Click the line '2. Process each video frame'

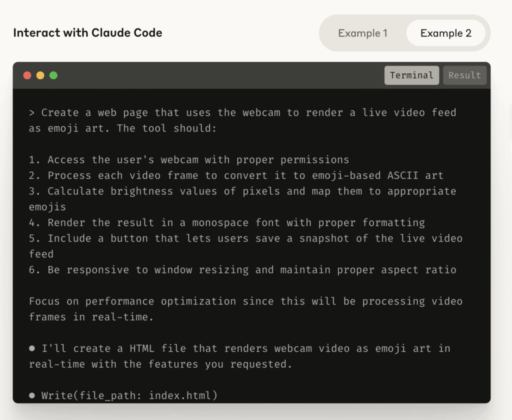tap(236, 175)
